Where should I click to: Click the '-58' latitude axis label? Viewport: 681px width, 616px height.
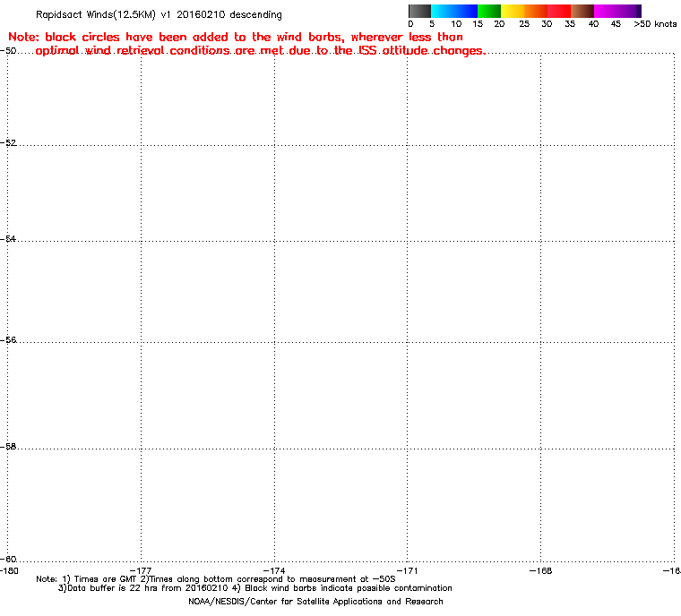[x=8, y=446]
